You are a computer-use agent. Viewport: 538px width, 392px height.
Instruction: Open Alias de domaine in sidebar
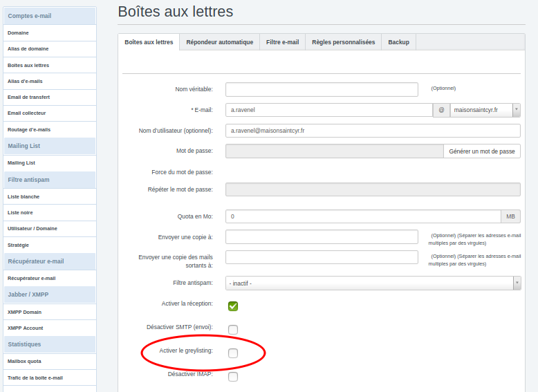[x=28, y=49]
